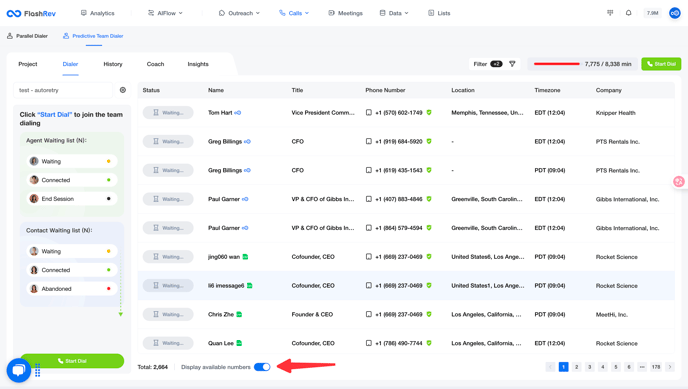
Task: Open the Project tab
Action: coord(28,64)
